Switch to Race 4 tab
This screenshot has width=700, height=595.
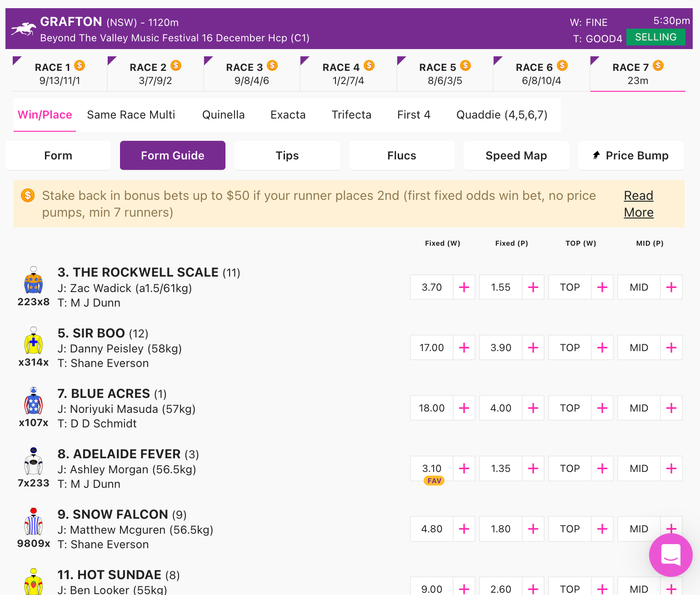(x=348, y=74)
